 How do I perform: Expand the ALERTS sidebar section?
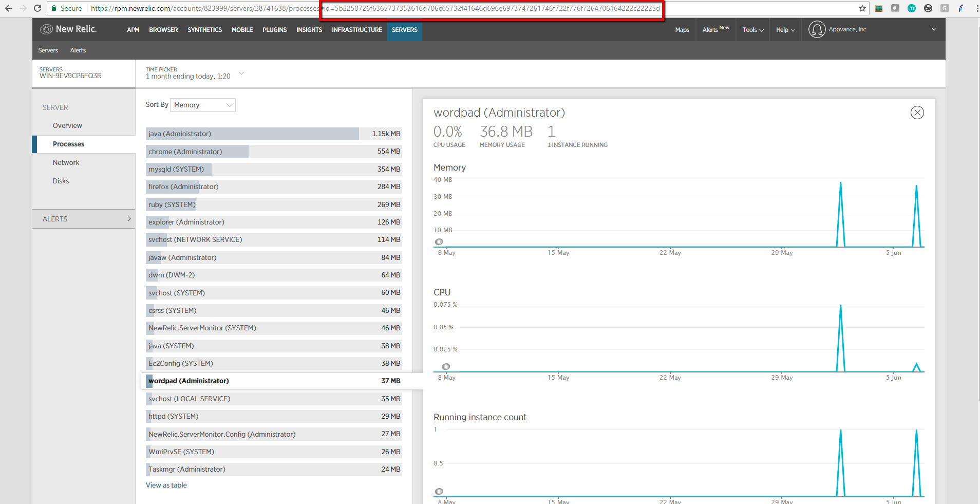[84, 219]
